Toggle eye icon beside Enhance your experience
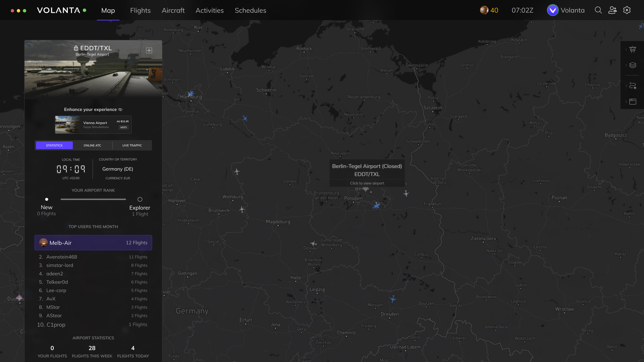 (120, 110)
